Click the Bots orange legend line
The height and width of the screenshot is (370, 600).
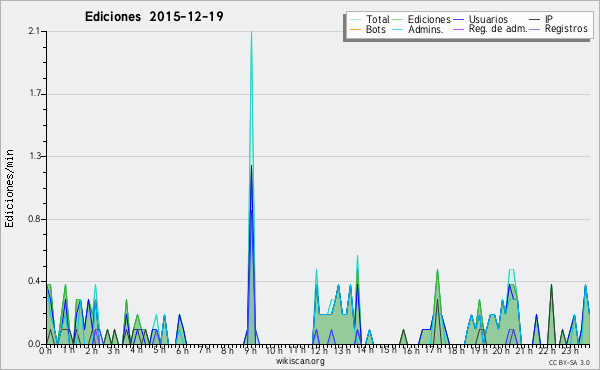click(355, 29)
